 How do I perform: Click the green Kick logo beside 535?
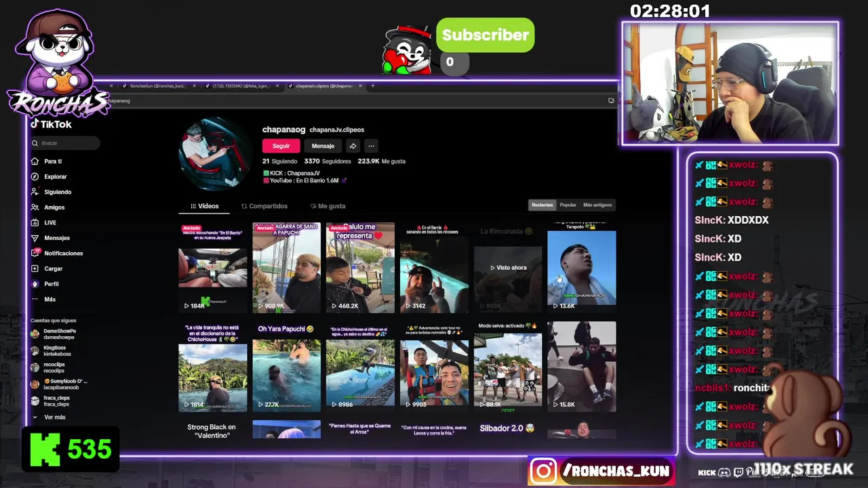click(x=45, y=449)
